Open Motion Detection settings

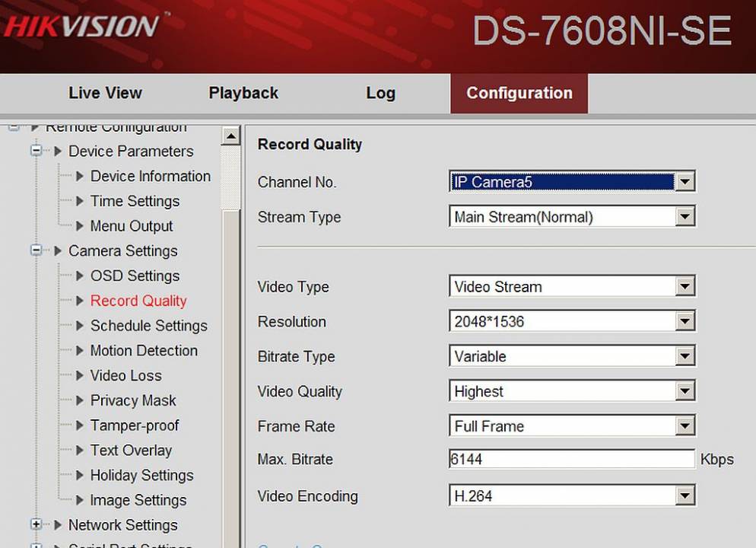click(x=144, y=350)
